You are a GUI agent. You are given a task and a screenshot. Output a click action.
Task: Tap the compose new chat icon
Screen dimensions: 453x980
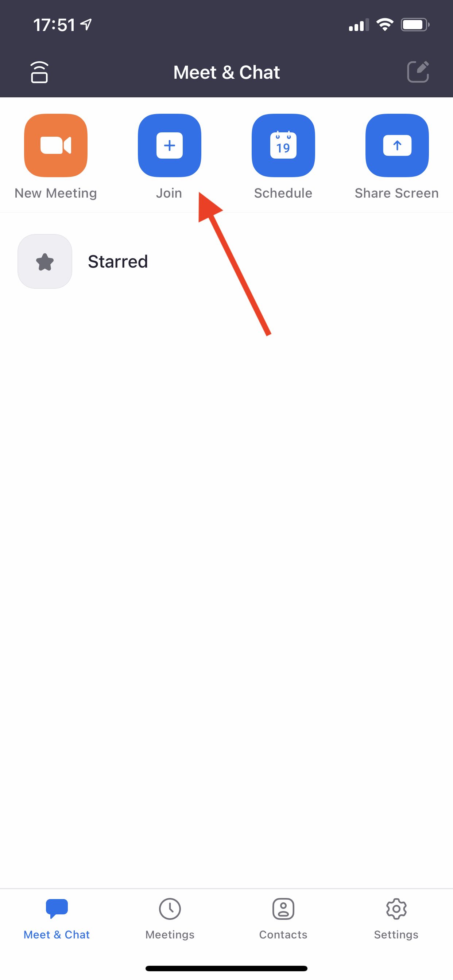(418, 71)
